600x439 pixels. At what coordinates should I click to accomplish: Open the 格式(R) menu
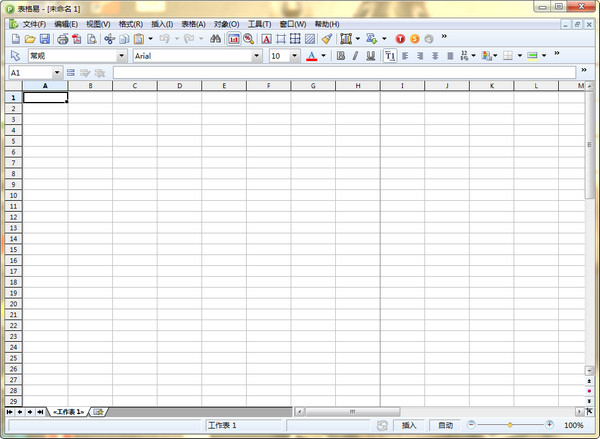130,23
